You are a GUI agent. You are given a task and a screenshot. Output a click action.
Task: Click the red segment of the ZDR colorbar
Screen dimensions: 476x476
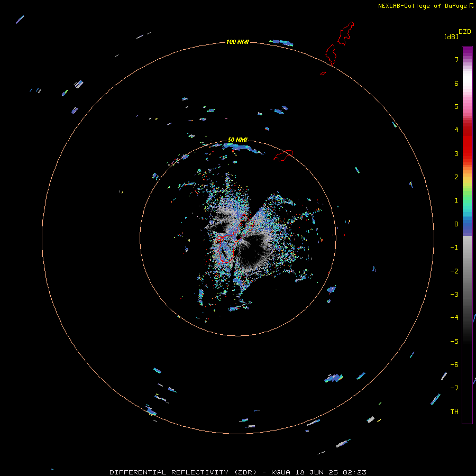[467, 143]
